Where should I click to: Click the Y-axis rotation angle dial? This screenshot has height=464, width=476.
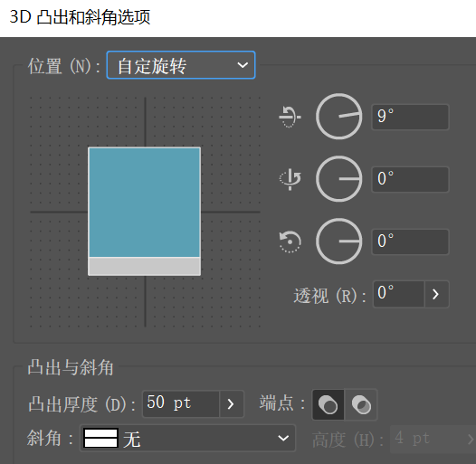(338, 179)
